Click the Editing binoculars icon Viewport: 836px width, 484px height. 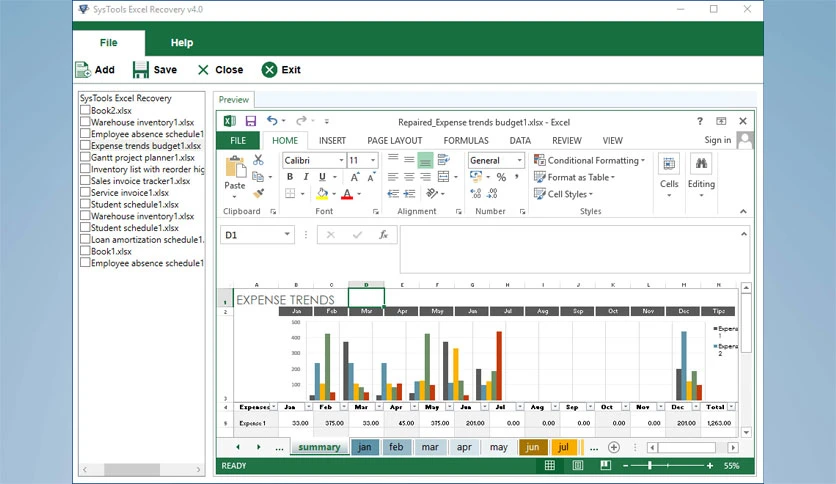701,164
